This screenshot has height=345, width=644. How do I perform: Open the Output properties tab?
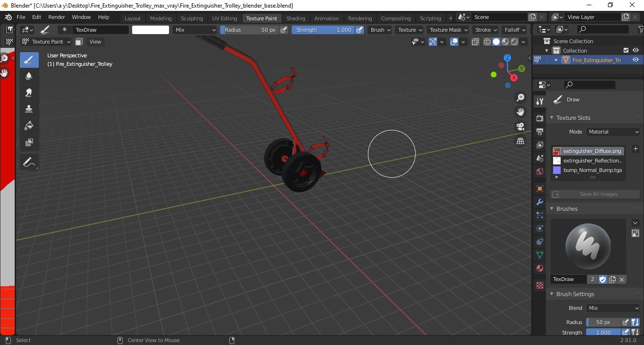539,131
